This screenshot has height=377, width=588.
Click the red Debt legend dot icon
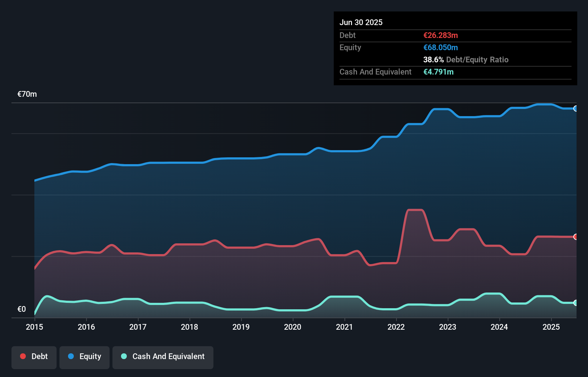[22, 356]
